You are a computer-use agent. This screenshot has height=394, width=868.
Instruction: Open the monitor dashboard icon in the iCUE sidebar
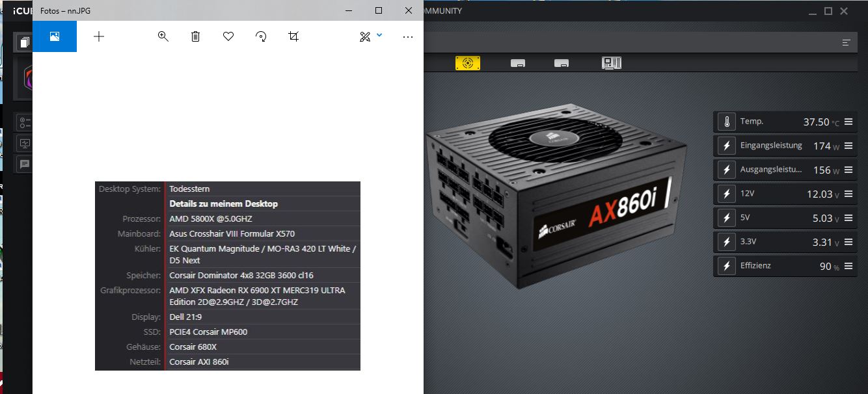coord(25,143)
